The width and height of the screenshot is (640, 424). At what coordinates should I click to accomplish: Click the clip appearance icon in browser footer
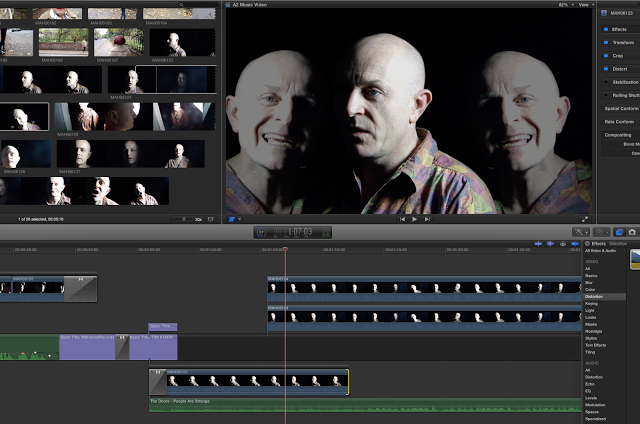(211, 219)
